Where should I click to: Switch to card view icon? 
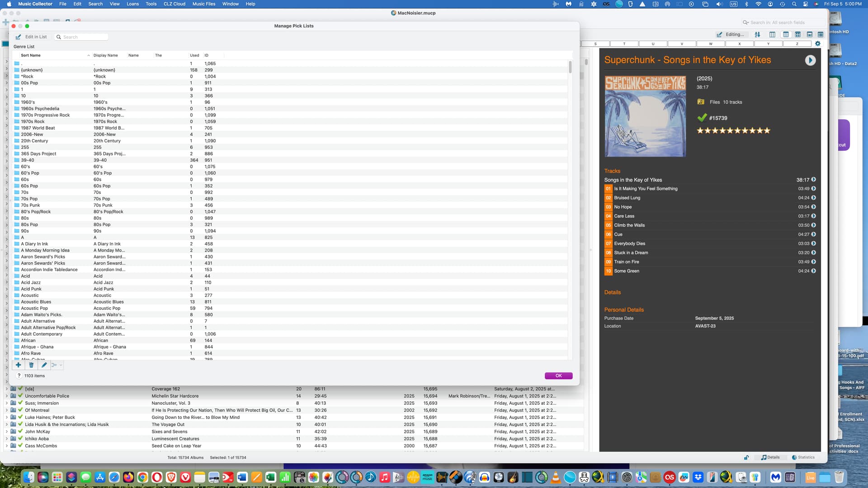pyautogui.click(x=810, y=34)
